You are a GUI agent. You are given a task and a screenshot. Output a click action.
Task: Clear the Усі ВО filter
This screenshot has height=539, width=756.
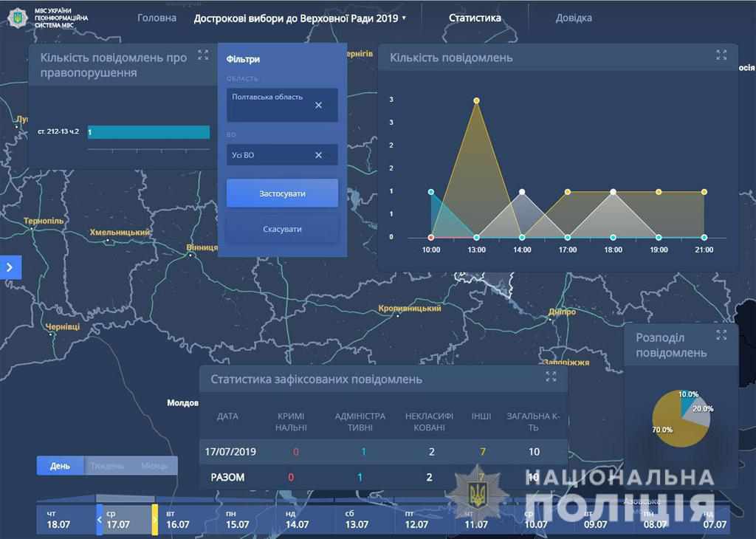[318, 155]
